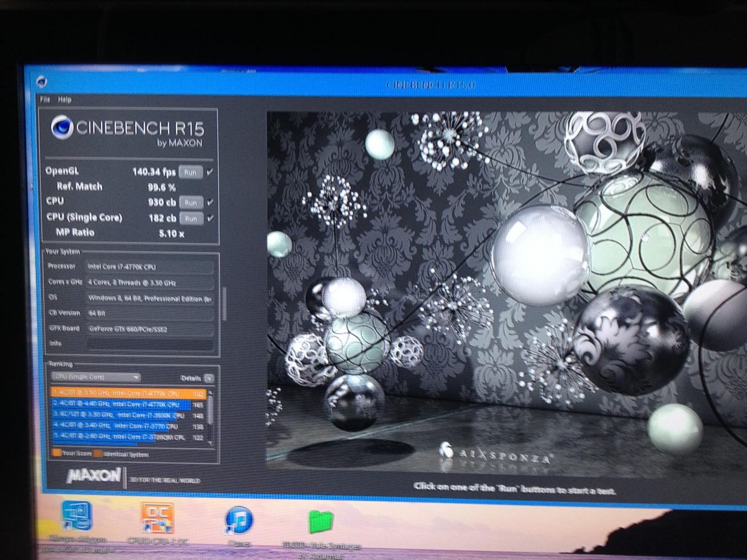The image size is (747, 560).
Task: Open the ranking type dropdown showing CPU (Single Core)
Action: 96,377
